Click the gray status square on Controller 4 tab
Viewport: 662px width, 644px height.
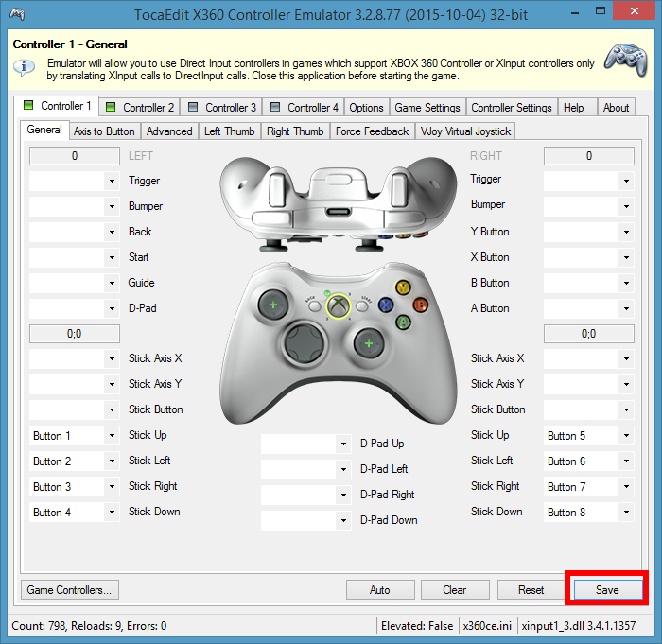(275, 107)
